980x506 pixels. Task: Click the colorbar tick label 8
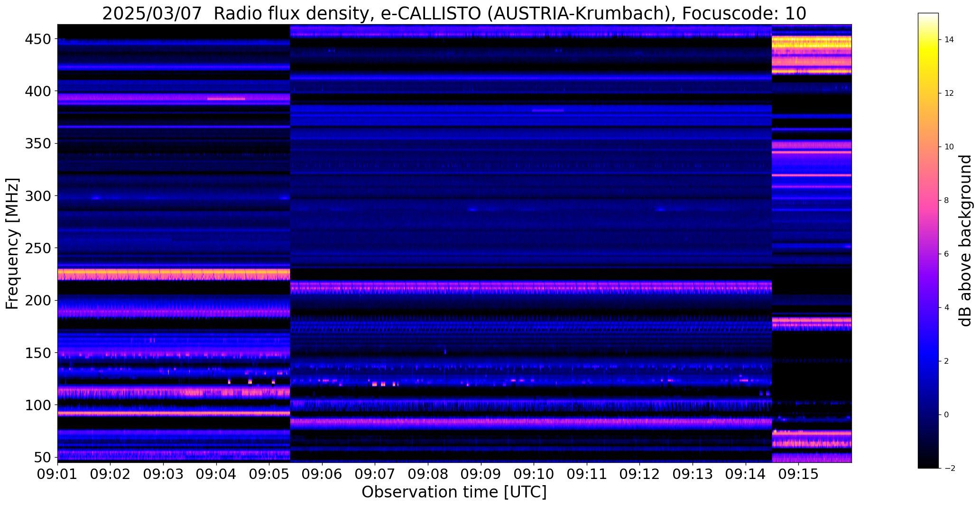point(947,200)
